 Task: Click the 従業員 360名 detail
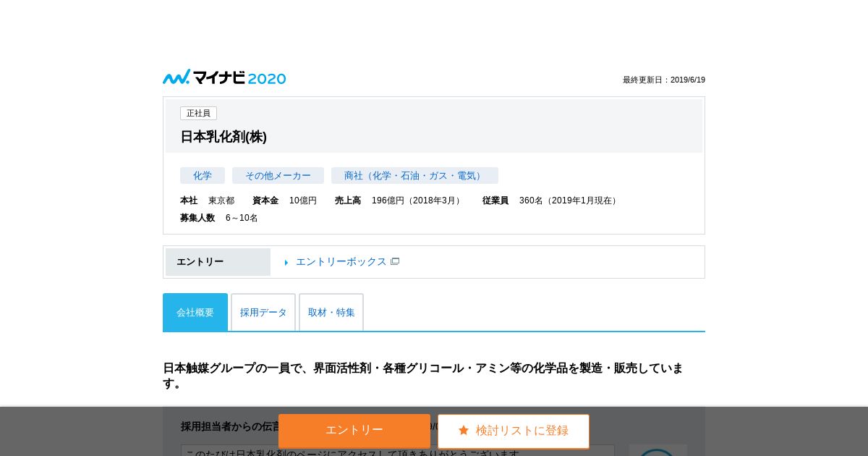tap(551, 200)
